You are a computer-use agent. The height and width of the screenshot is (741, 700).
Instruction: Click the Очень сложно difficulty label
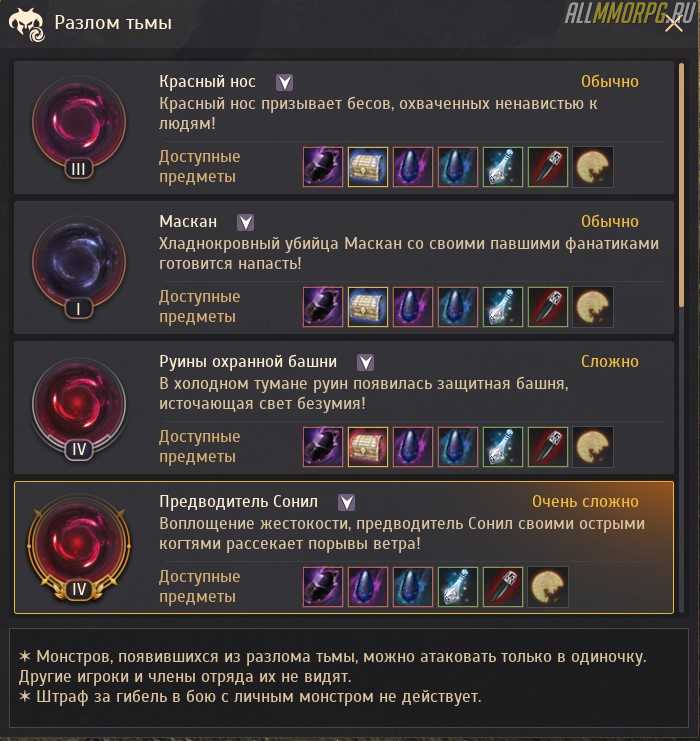585,501
